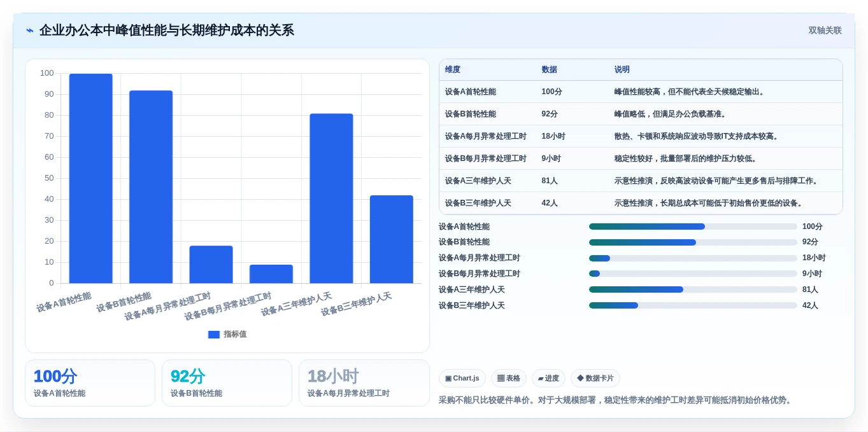This screenshot has height=432, width=868.
Task: Select the Chart.js tag chip
Action: [462, 379]
